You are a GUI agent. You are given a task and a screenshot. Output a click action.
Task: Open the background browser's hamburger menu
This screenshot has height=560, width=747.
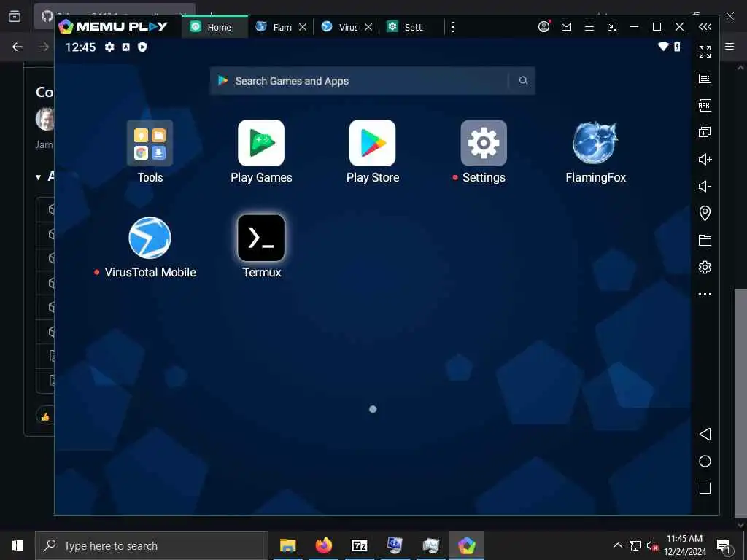click(729, 46)
